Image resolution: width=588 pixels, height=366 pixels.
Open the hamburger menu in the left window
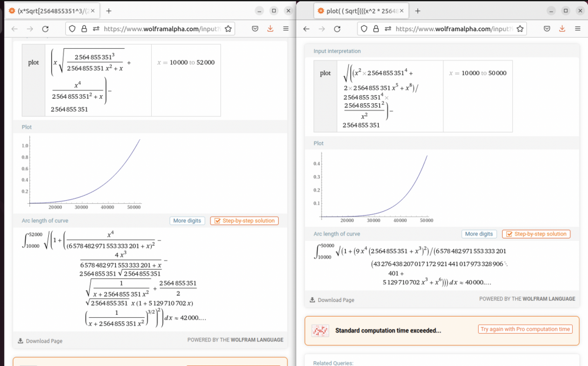pyautogui.click(x=286, y=29)
